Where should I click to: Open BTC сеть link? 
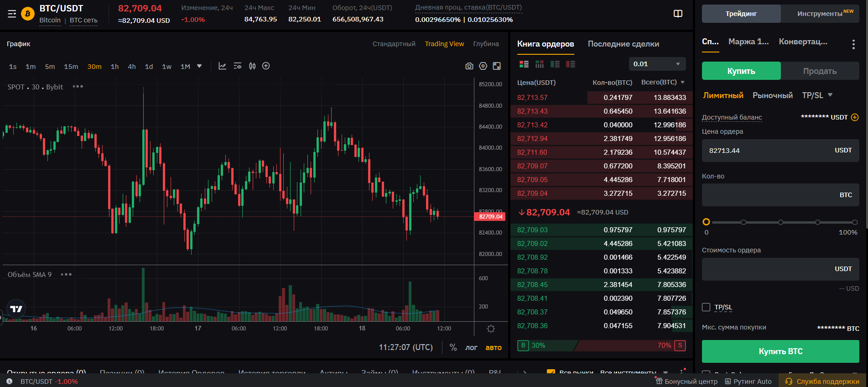(83, 20)
